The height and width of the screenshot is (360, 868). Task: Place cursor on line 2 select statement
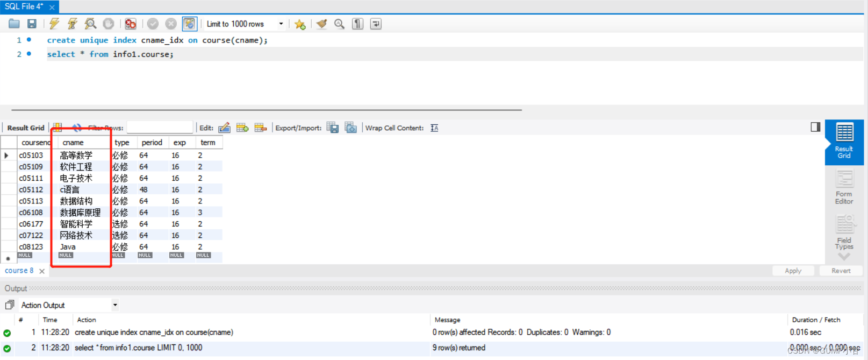(x=110, y=54)
